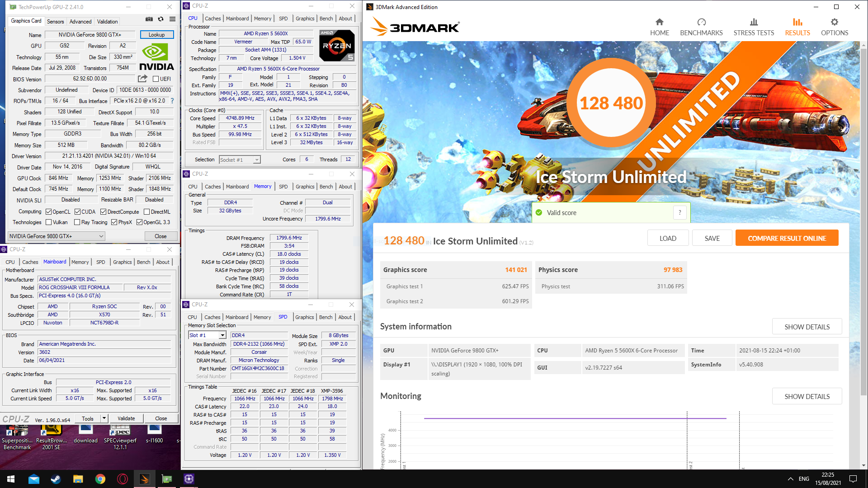Open Steam from taskbar
The width and height of the screenshot is (868, 488).
56,479
